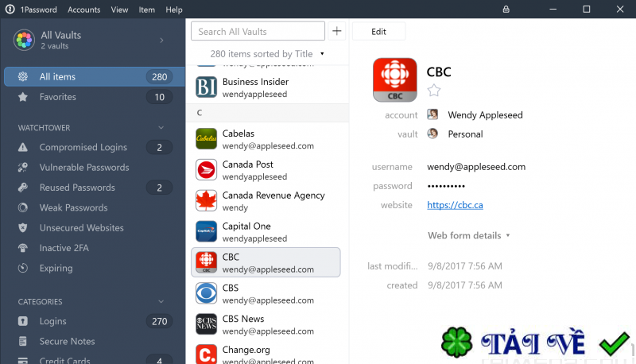The width and height of the screenshot is (636, 364).
Task: Click the Secure Notes notepad icon
Action: coord(23,341)
